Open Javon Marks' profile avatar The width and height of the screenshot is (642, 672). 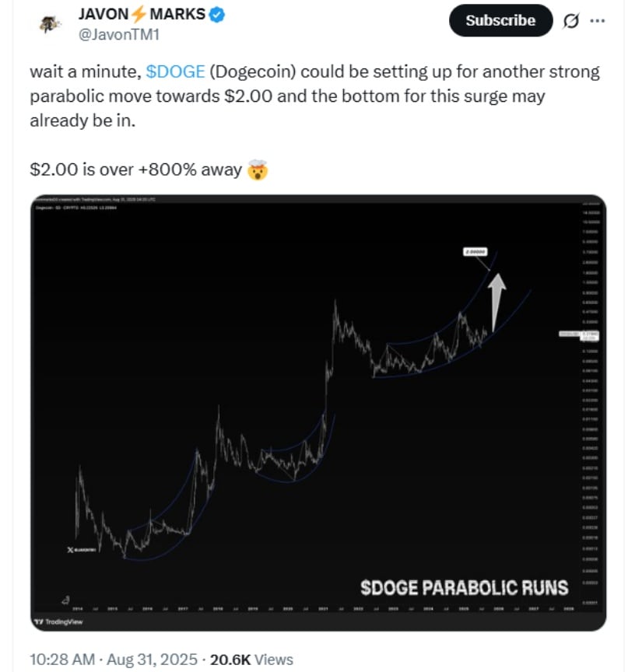50,24
